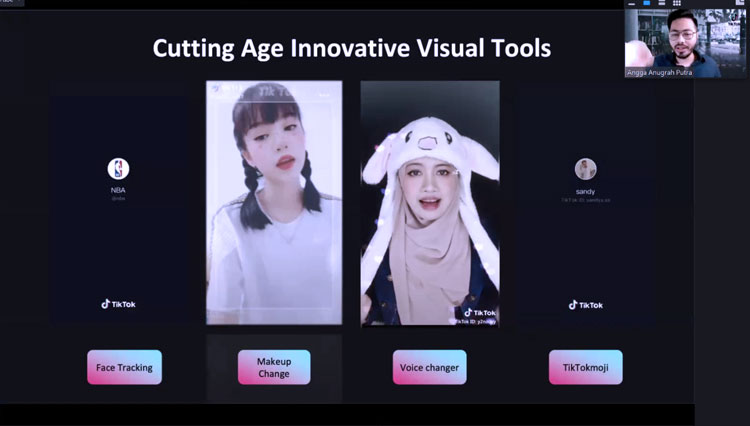The width and height of the screenshot is (750, 426).
Task: Click the NBA logo avatar
Action: tap(118, 169)
